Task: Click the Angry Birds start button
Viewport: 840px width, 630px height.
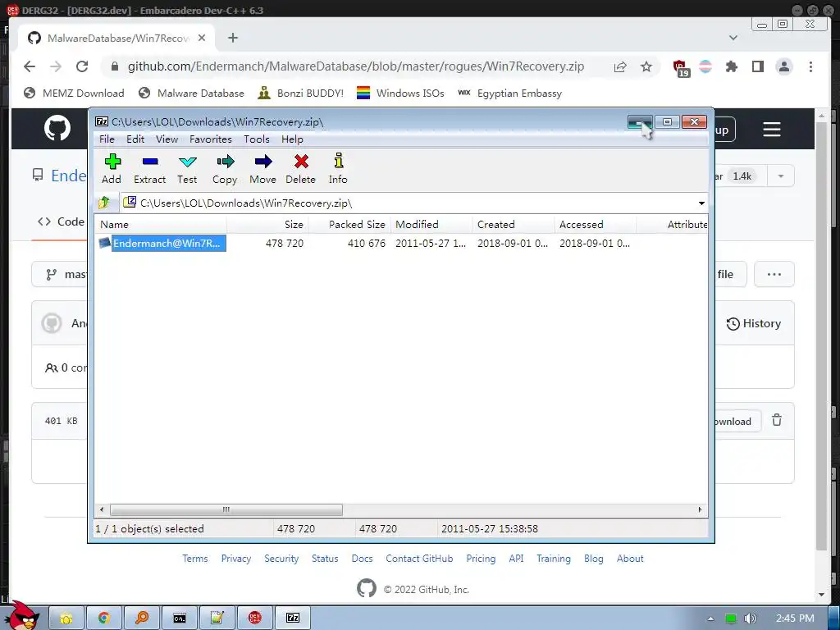Action: 23,616
